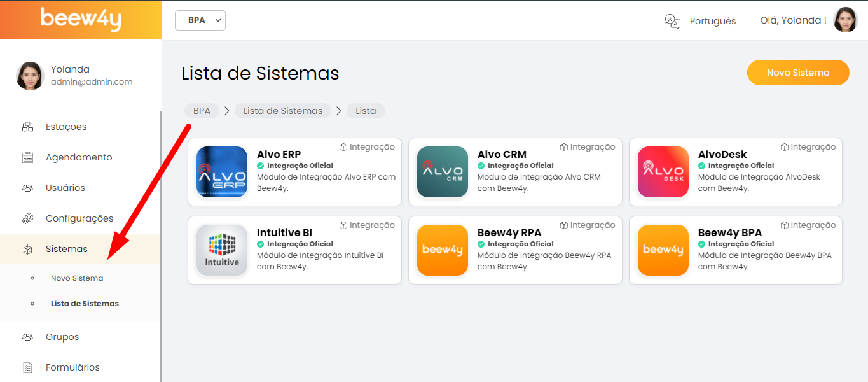The height and width of the screenshot is (382, 868).
Task: Open the BPA module dropdown
Action: (x=200, y=20)
